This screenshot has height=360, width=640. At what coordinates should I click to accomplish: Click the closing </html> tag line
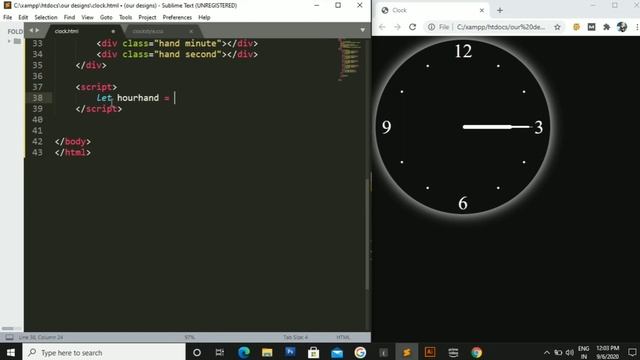coord(73,153)
